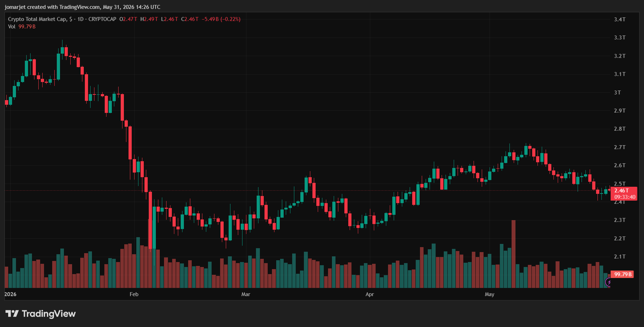This screenshot has width=644, height=327.
Task: Click the "May" time axis label
Action: [490, 294]
